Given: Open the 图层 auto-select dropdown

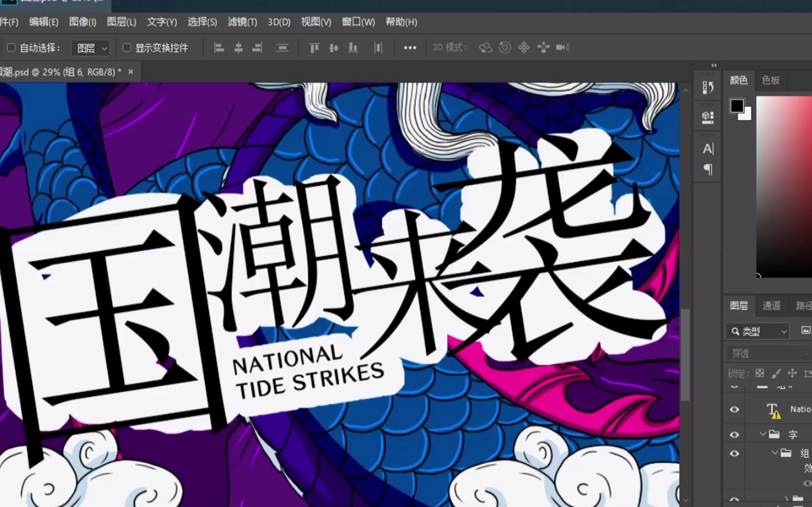Looking at the screenshot, I should [x=90, y=48].
